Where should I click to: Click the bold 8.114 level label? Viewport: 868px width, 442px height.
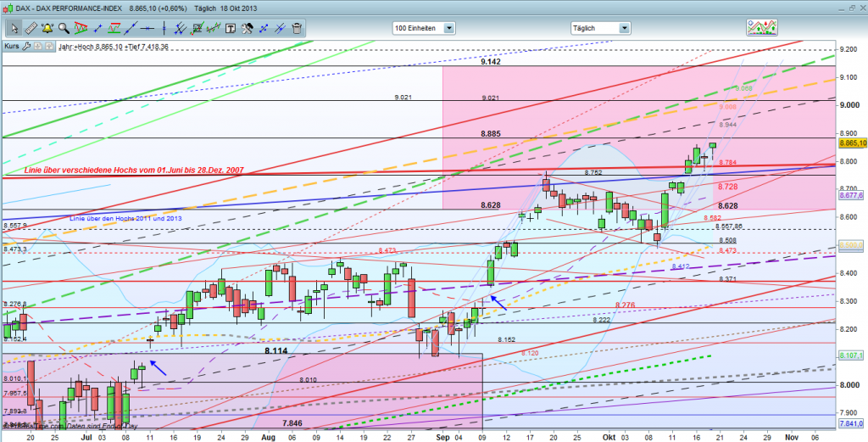click(275, 350)
